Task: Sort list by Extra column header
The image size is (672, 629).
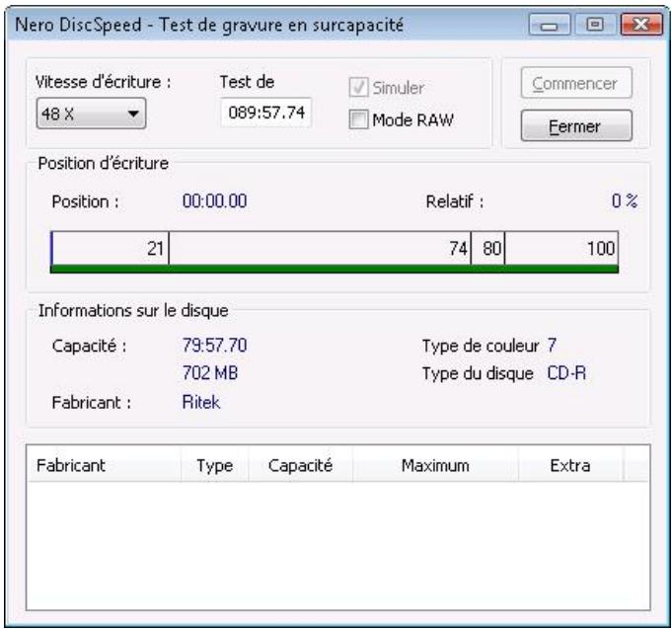Action: click(570, 465)
